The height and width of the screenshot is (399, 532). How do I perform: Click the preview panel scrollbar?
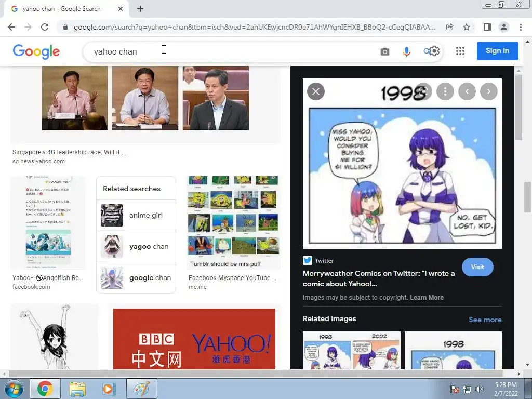(x=518, y=108)
